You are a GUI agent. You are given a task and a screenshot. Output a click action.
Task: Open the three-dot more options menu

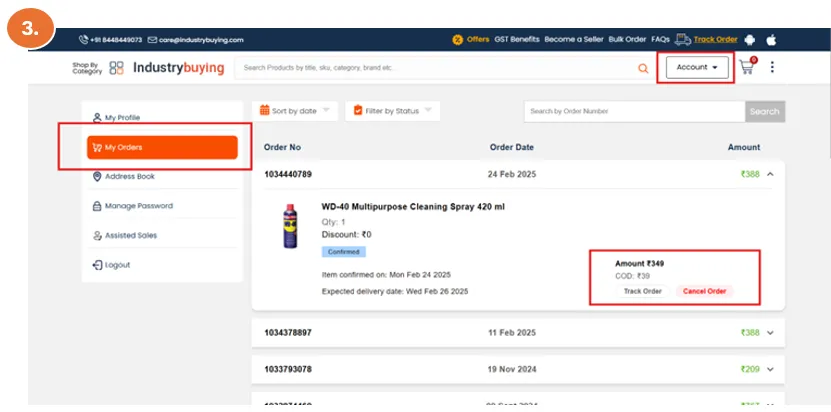click(x=772, y=68)
